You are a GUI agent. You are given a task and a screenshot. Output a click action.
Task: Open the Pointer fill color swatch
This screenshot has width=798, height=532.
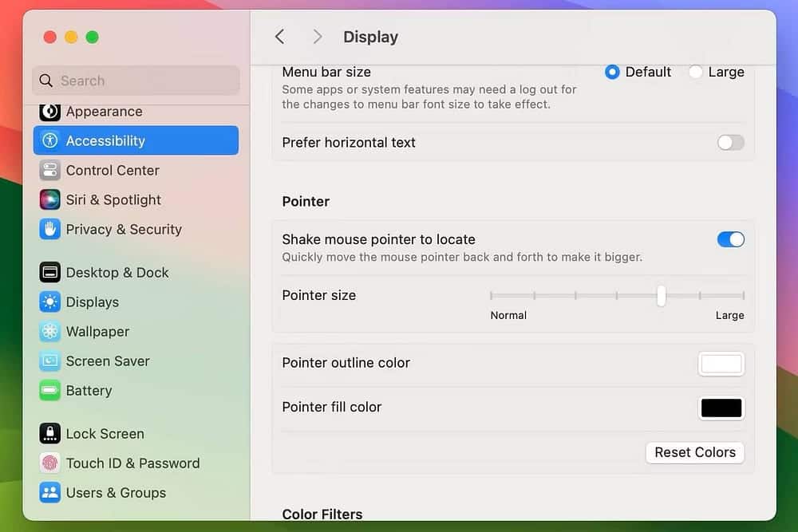721,408
